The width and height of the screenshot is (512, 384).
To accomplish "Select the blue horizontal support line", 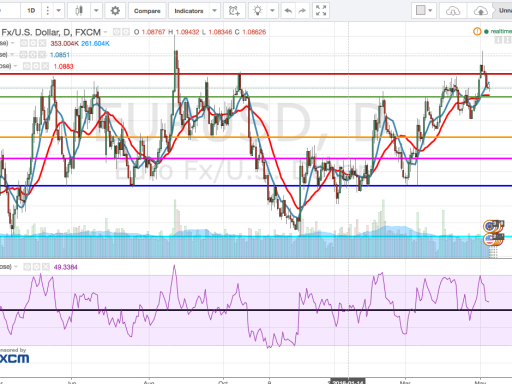I will coord(256,186).
